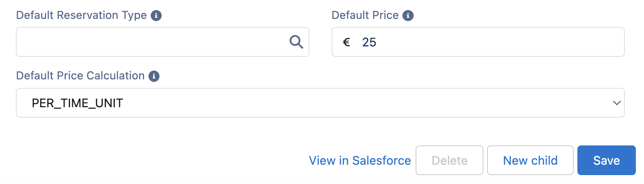Open the Default Reservation Type lookup field

point(152,42)
